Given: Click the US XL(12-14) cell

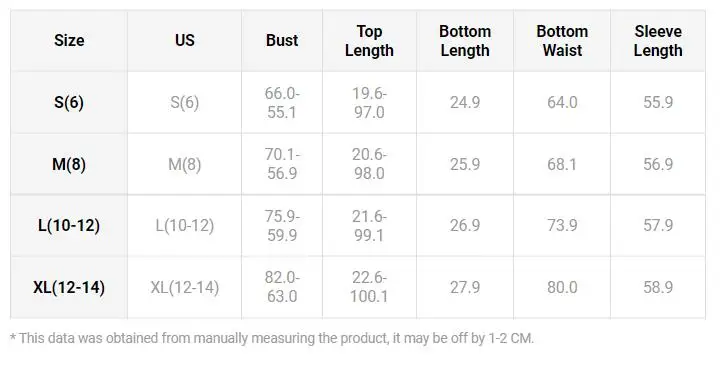Looking at the screenshot, I should coord(184,287).
